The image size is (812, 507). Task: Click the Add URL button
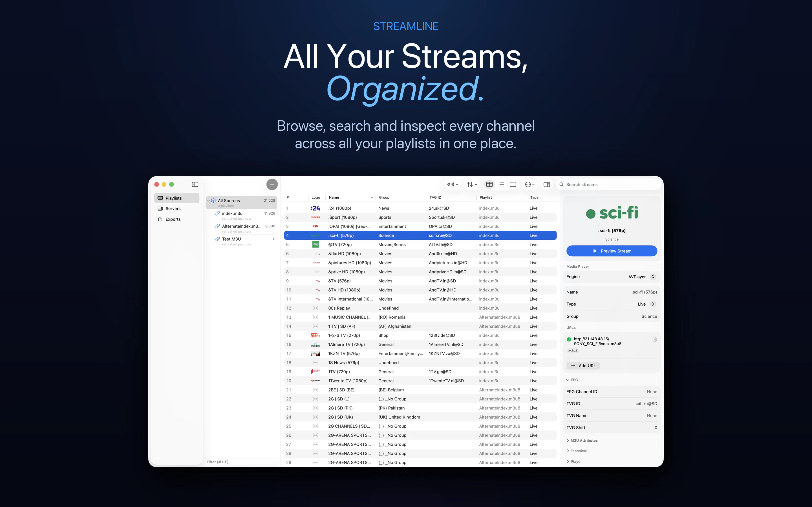[583, 366]
